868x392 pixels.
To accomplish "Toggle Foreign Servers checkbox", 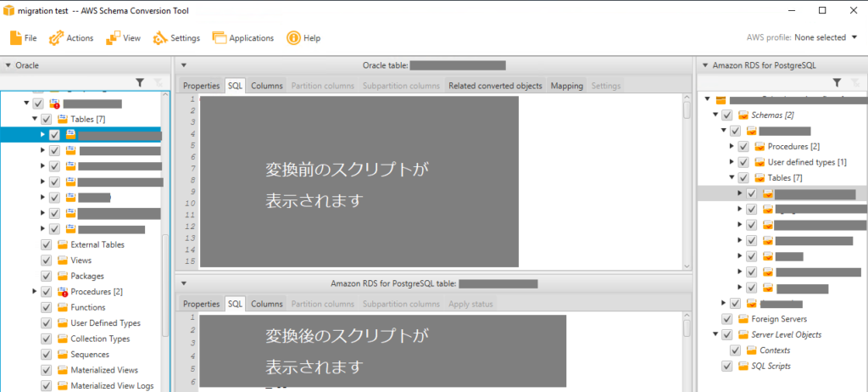I will point(726,319).
